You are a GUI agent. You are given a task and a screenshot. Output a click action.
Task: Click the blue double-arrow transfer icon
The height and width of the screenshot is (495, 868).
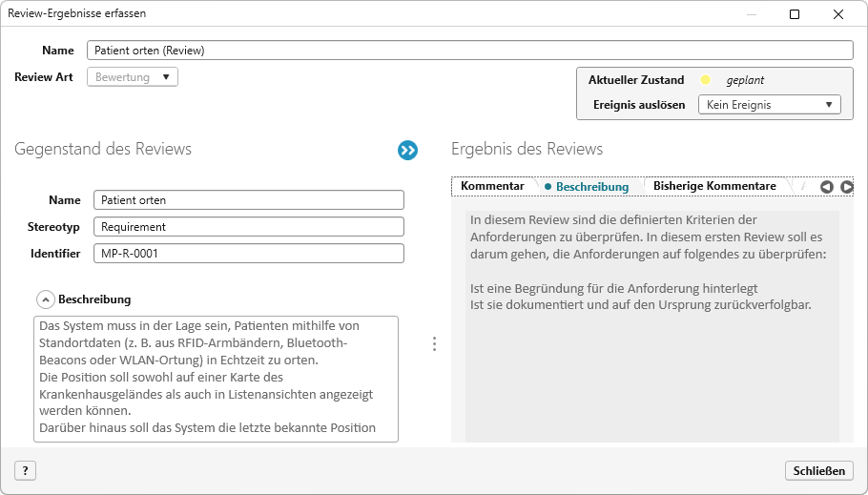407,150
